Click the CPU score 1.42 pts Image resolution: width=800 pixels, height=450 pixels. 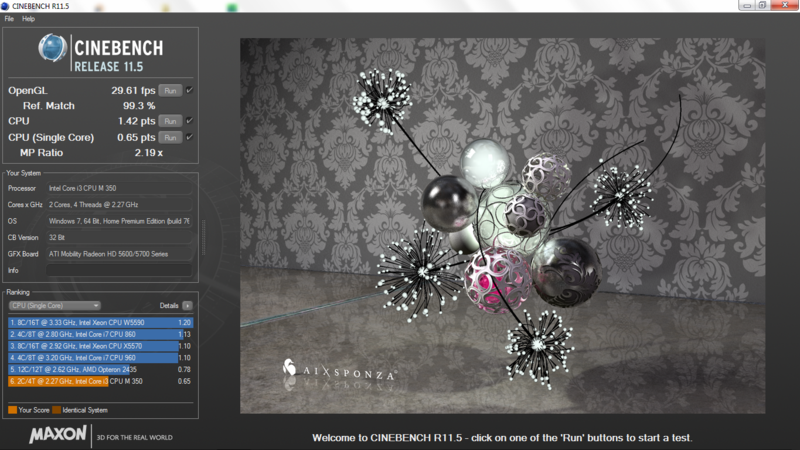pyautogui.click(x=136, y=121)
